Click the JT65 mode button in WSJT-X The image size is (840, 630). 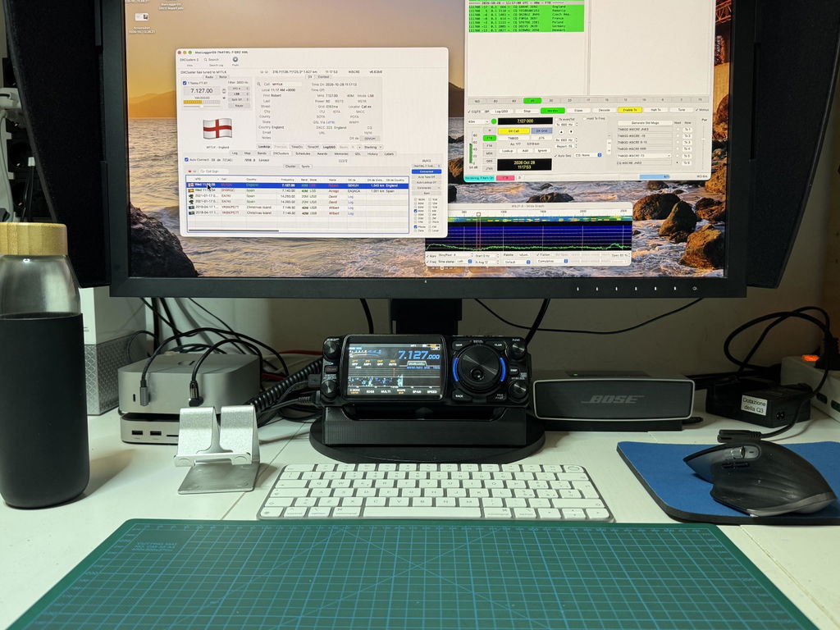point(490,168)
